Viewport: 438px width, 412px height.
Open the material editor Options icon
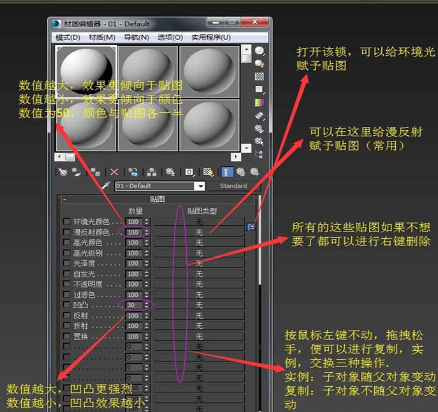tap(259, 128)
